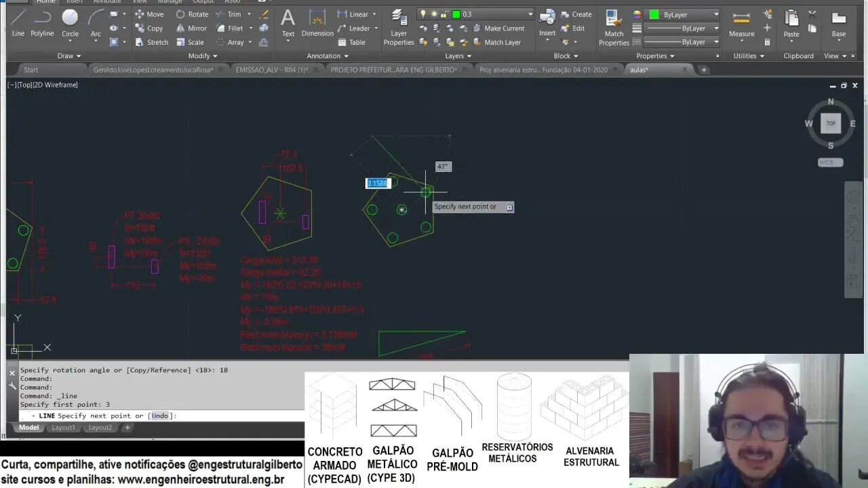Image resolution: width=868 pixels, height=488 pixels.
Task: Click Edit block button
Action: (x=573, y=28)
